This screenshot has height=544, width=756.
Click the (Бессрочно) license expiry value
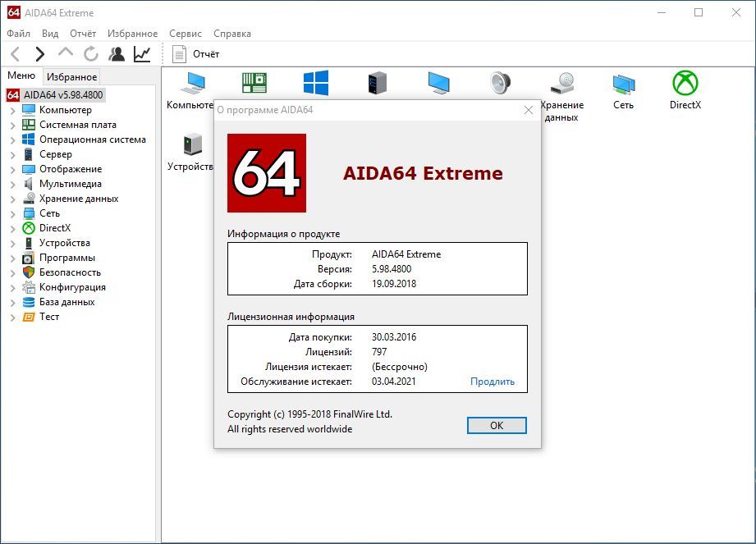[x=400, y=367]
